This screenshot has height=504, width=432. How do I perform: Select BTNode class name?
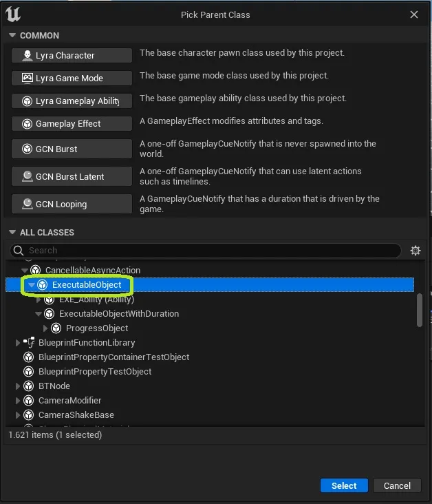54,386
